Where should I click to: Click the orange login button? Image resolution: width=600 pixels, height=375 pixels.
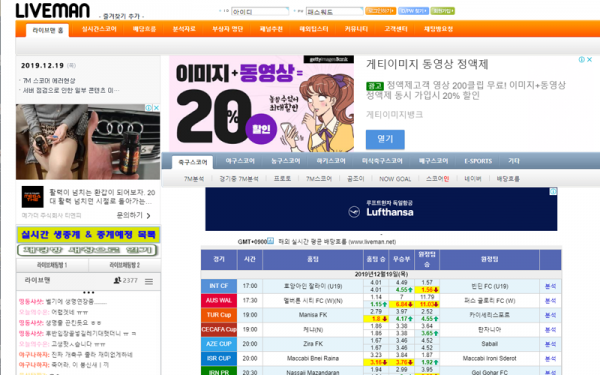coord(380,11)
